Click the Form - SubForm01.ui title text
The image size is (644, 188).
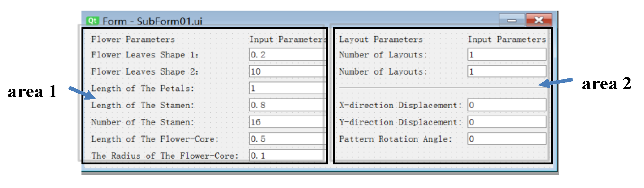click(152, 21)
